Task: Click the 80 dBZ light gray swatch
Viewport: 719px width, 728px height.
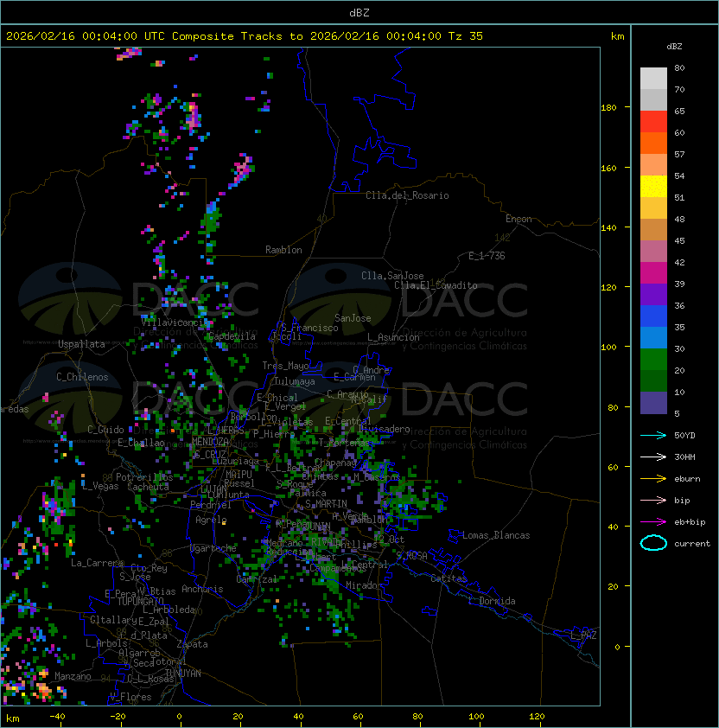Action: (653, 78)
